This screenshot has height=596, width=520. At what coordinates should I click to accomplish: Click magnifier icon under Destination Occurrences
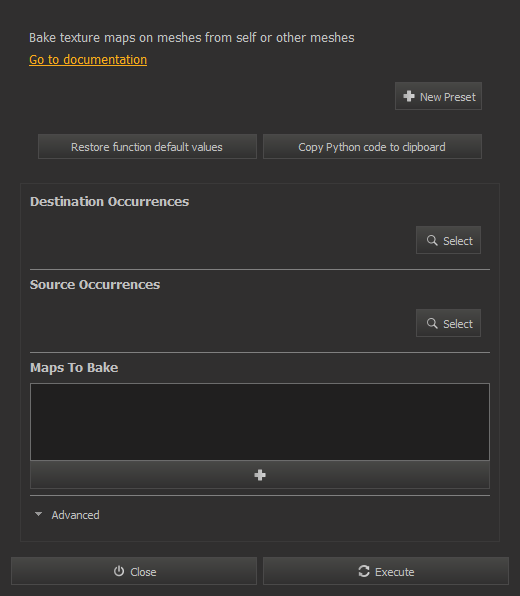(432, 240)
